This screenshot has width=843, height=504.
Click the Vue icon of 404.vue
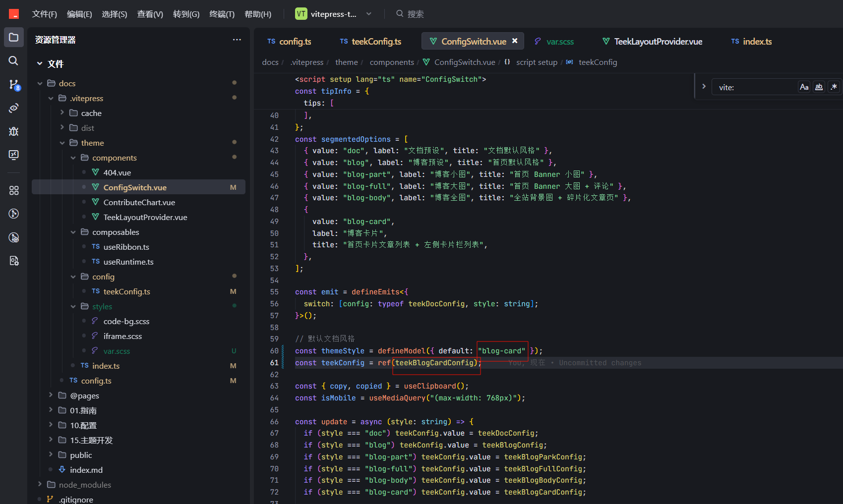[96, 172]
